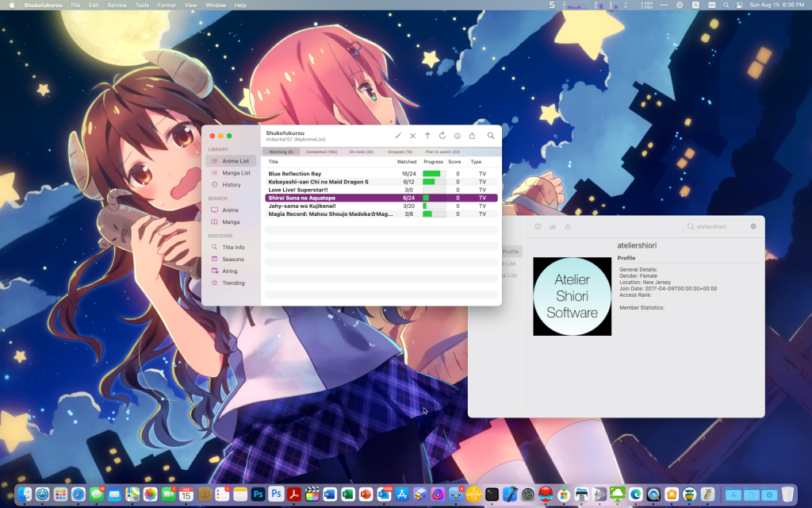812x508 pixels.
Task: Click the ateliershiori username heading
Action: (637, 245)
